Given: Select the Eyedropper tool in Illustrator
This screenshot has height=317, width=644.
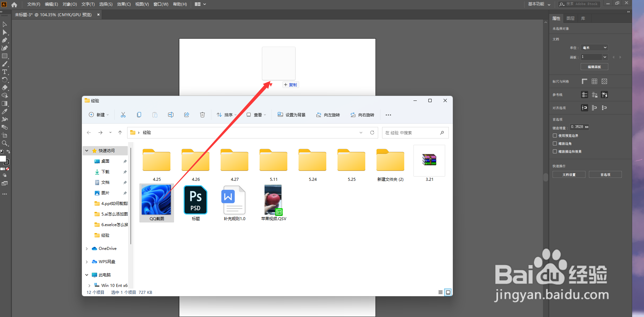Looking at the screenshot, I should [5, 111].
